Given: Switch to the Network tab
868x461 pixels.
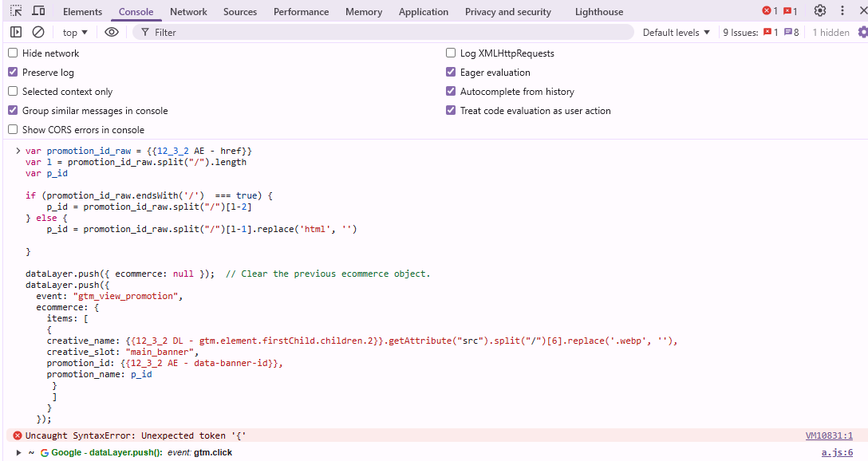Looking at the screenshot, I should coord(188,12).
